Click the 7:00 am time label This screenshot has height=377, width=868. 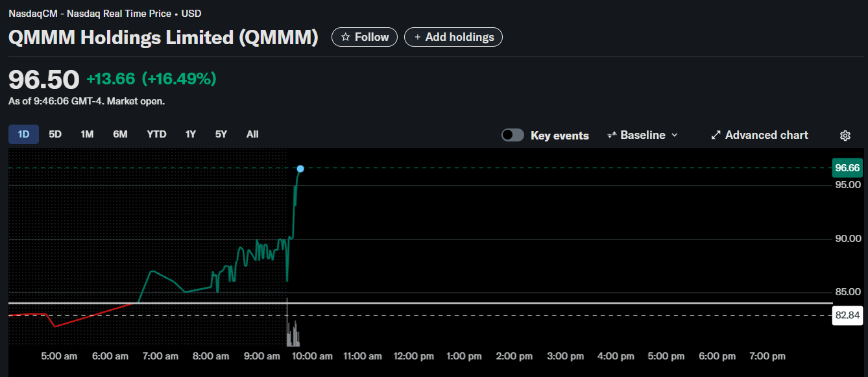click(160, 356)
